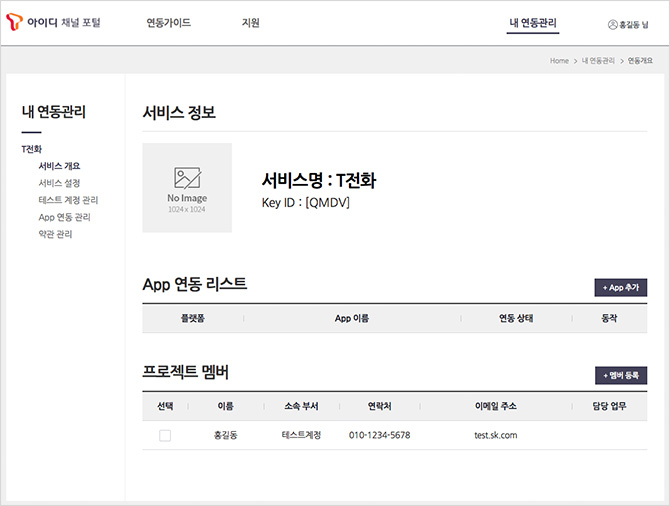
Task: Click the + 멤버 등록 button
Action: [621, 375]
